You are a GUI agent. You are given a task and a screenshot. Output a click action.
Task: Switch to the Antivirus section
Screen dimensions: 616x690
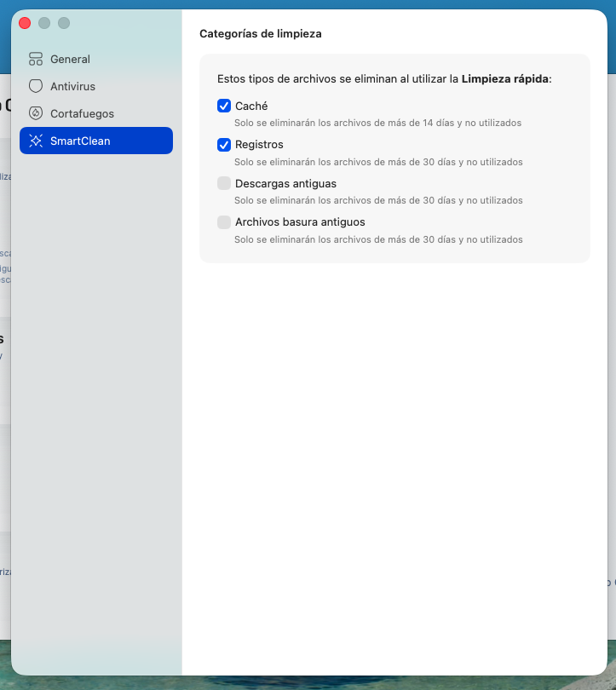pos(96,86)
